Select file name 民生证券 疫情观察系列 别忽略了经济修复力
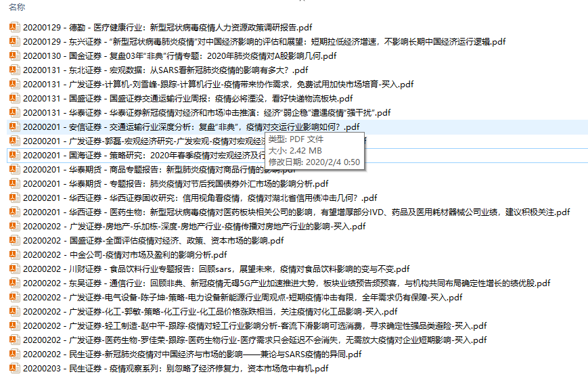 pos(175,369)
